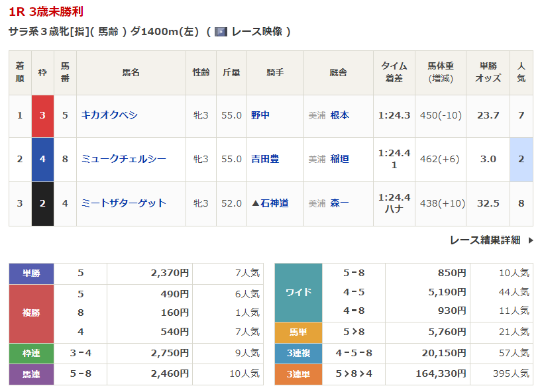Open jockey 吉田豊's page

click(265, 159)
